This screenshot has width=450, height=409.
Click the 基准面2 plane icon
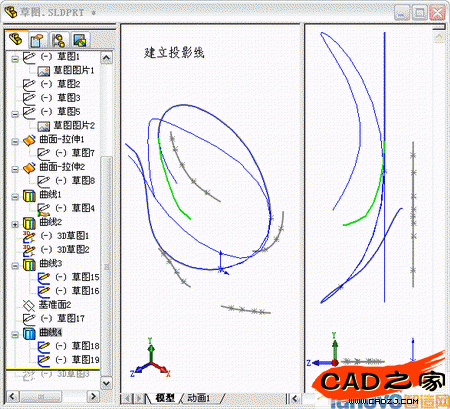pyautogui.click(x=29, y=305)
